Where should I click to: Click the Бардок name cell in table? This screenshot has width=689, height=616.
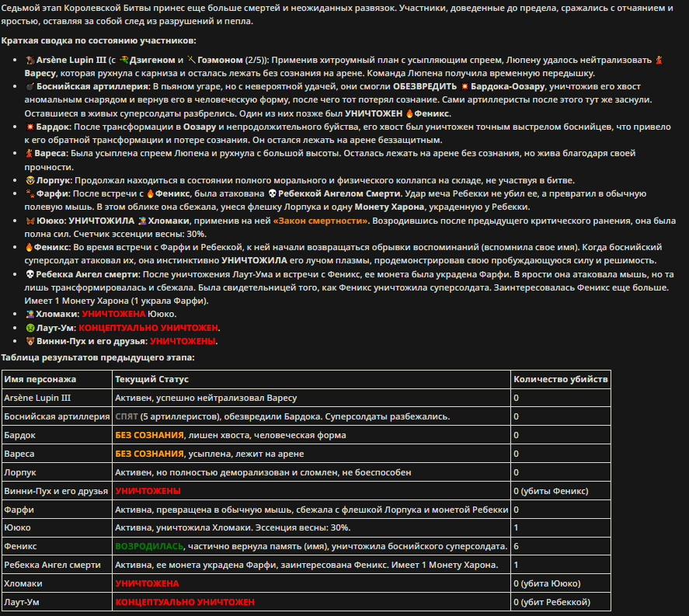57,435
